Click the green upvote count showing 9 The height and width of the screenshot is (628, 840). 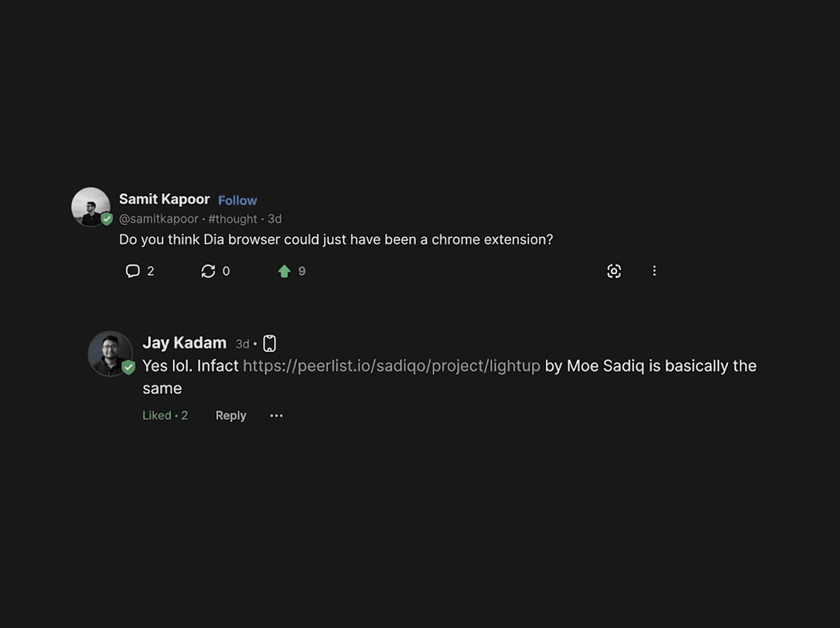[300, 270]
